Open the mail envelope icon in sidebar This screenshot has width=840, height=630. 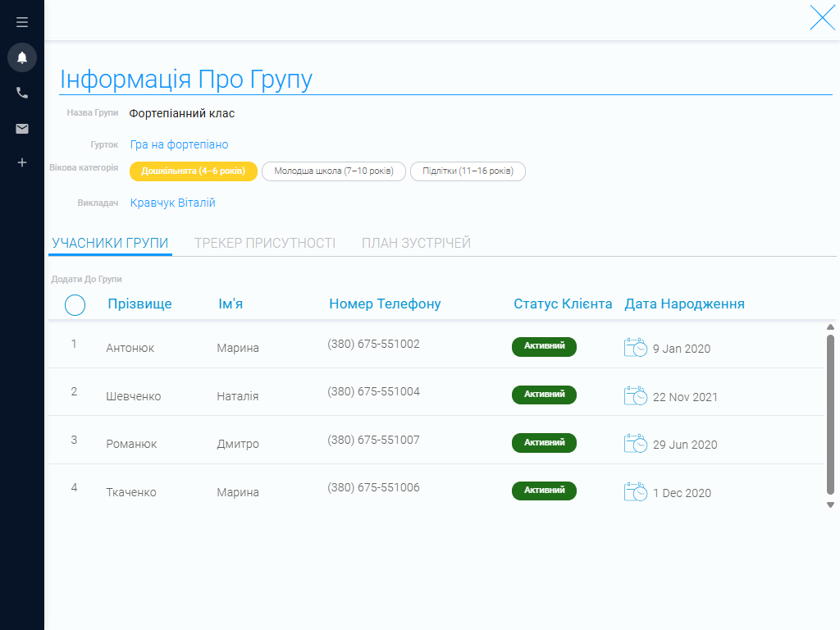[x=22, y=129]
